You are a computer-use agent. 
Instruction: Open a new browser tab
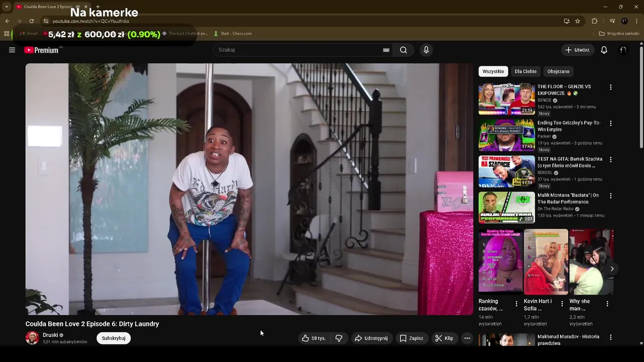98,7
